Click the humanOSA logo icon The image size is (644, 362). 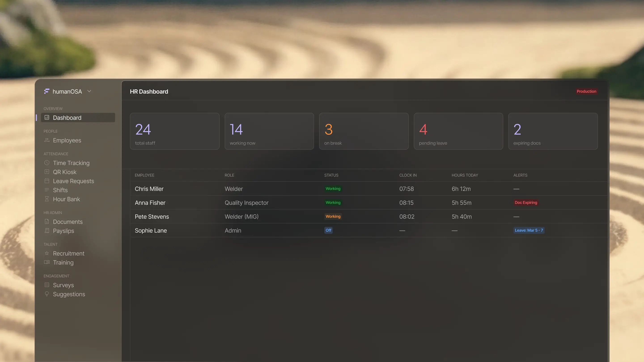(x=47, y=91)
